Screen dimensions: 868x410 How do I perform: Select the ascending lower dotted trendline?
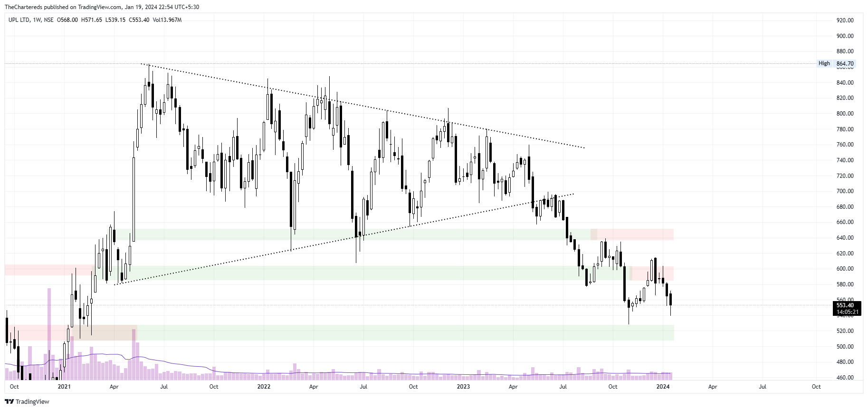(344, 239)
